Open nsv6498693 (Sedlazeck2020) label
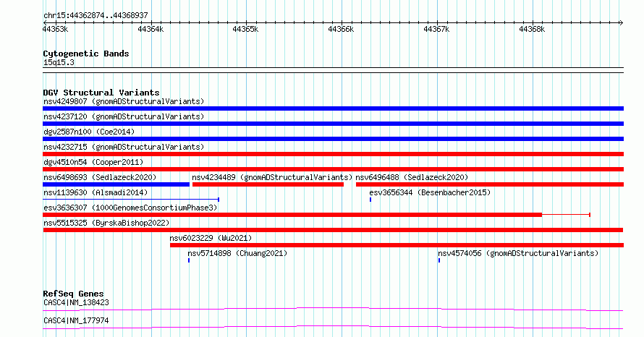Viewport: 644px width, 337px height. click(100, 177)
